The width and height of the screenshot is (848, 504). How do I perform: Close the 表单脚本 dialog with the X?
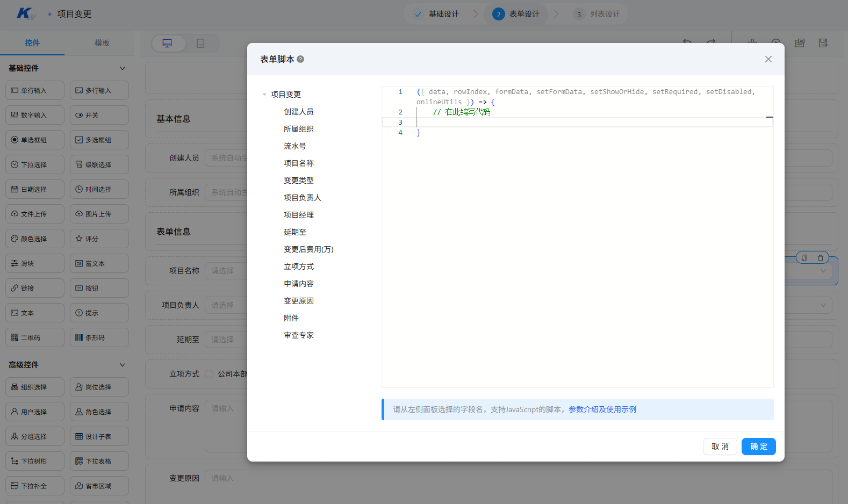click(768, 59)
